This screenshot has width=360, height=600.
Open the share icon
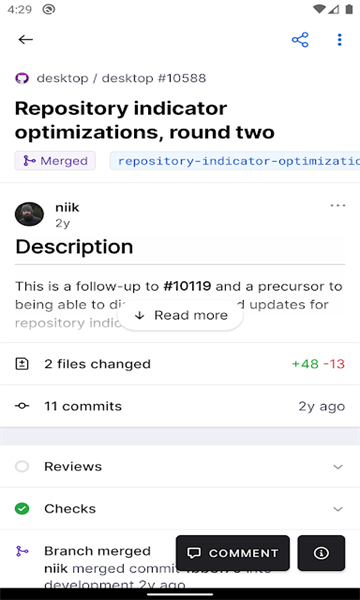[x=300, y=40]
